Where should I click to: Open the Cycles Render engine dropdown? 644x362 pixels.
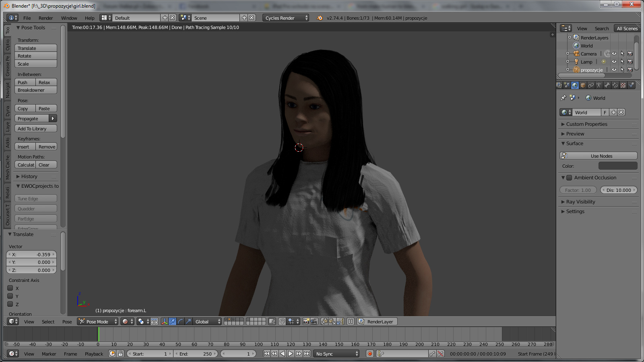point(286,18)
